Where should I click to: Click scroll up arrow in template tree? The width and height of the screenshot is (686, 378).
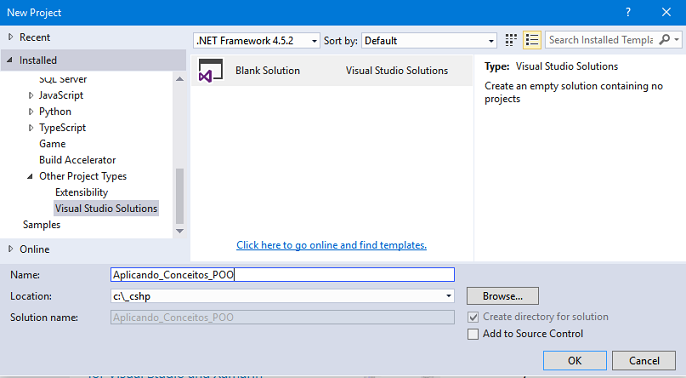179,79
